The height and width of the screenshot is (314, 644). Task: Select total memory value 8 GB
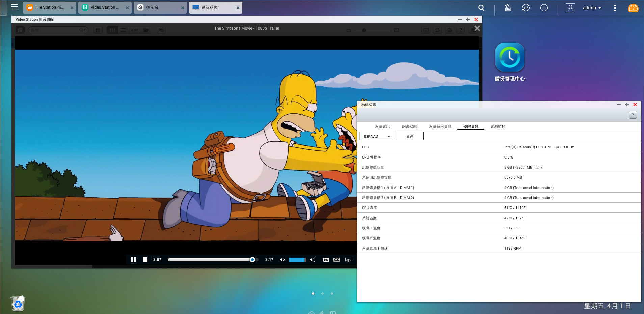click(x=523, y=167)
